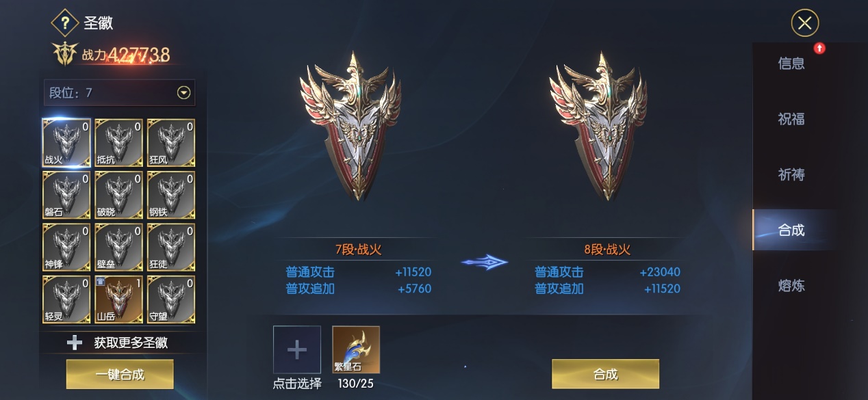
Task: Open the question mark help icon
Action: (x=65, y=23)
